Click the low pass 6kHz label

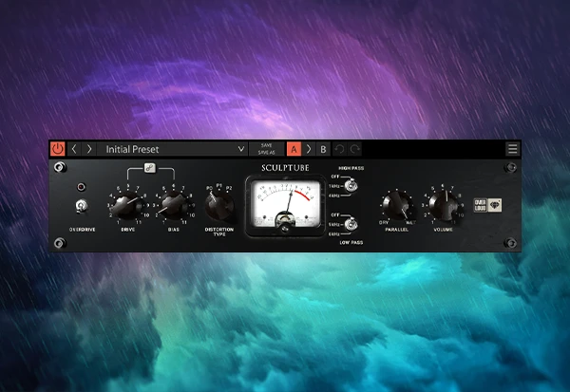tap(333, 234)
